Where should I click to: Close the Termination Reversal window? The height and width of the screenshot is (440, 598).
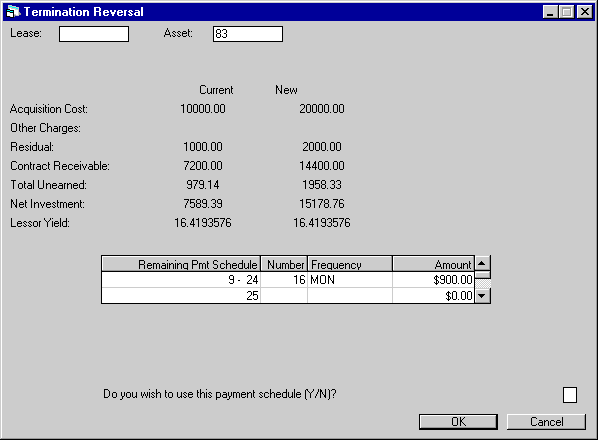[x=585, y=12]
